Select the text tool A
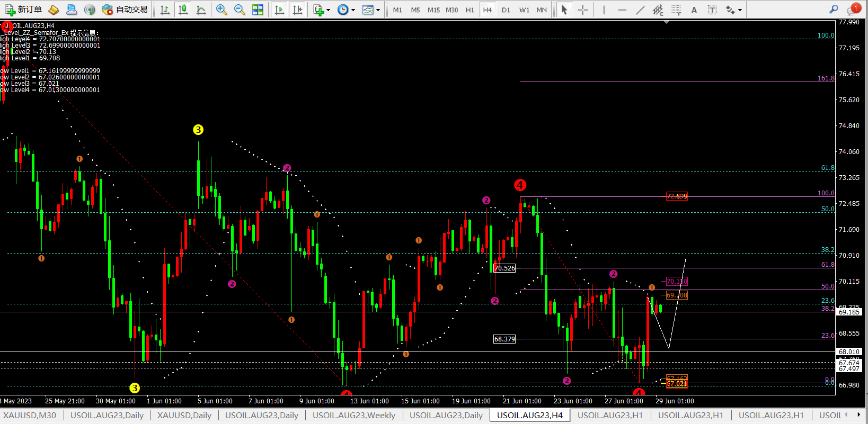The width and height of the screenshot is (868, 424). point(694,10)
